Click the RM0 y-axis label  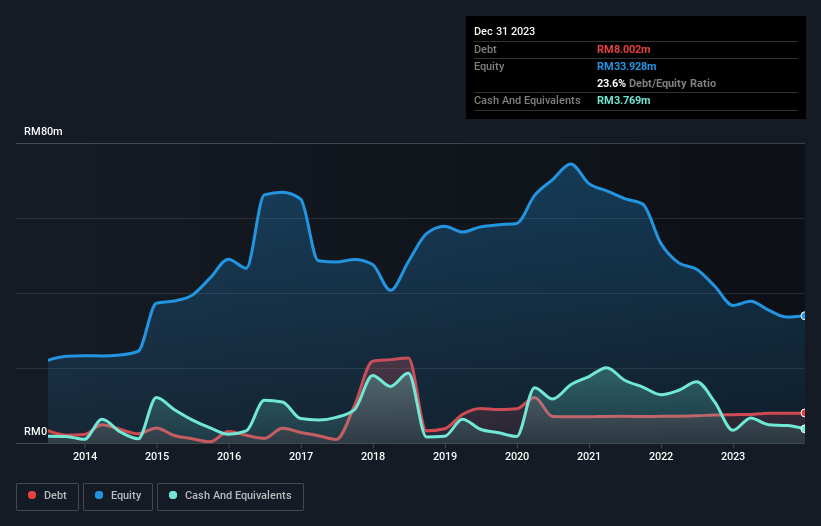coord(35,432)
